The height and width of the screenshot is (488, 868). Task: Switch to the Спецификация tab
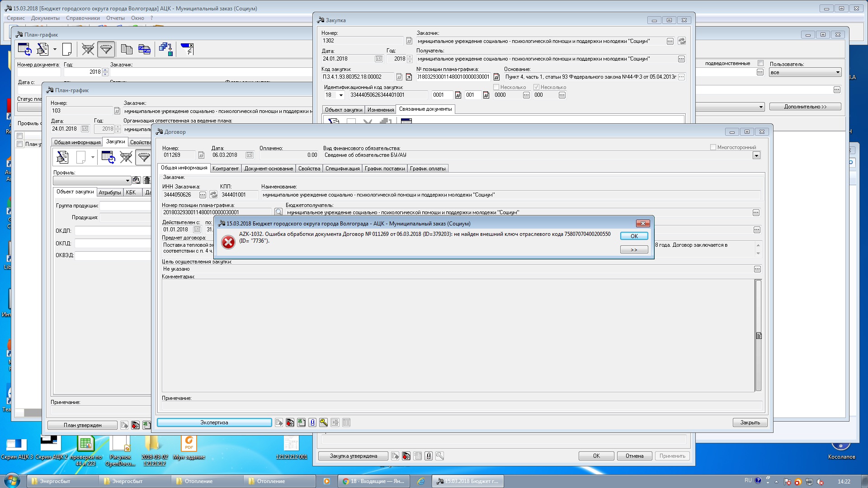pos(342,169)
